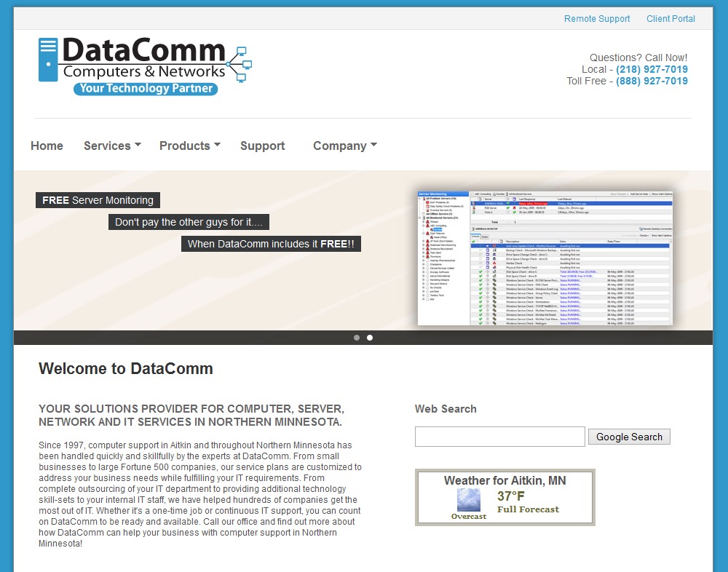The image size is (728, 572).
Task: Call local number (218) 927-7019
Action: coord(652,69)
